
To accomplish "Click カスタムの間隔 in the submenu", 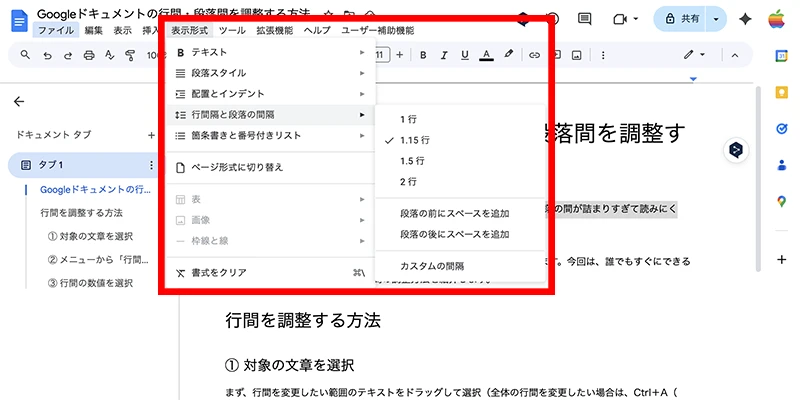I will click(432, 266).
